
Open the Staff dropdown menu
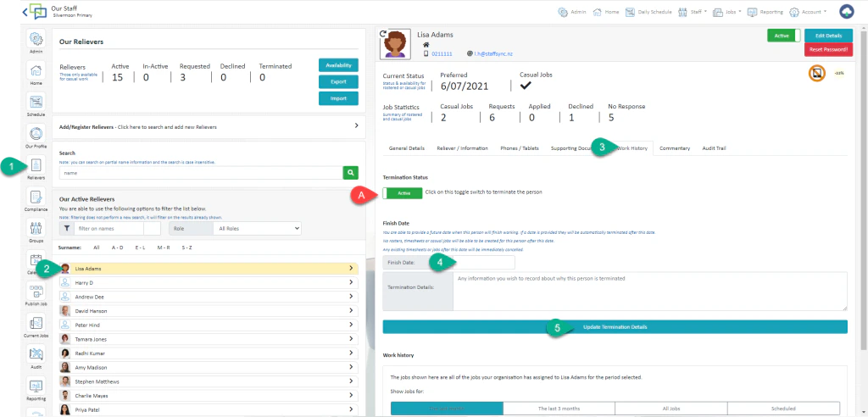[x=693, y=12]
